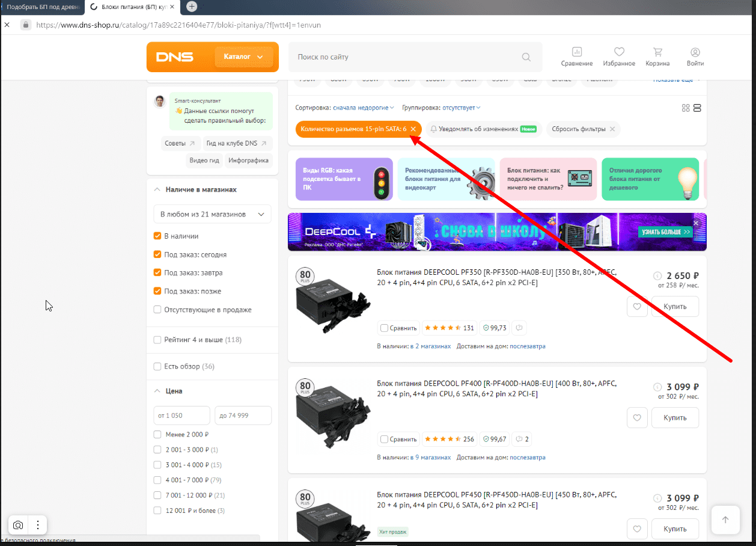Collapse the Наличие в магазинах section
The height and width of the screenshot is (546, 756).
pos(157,189)
